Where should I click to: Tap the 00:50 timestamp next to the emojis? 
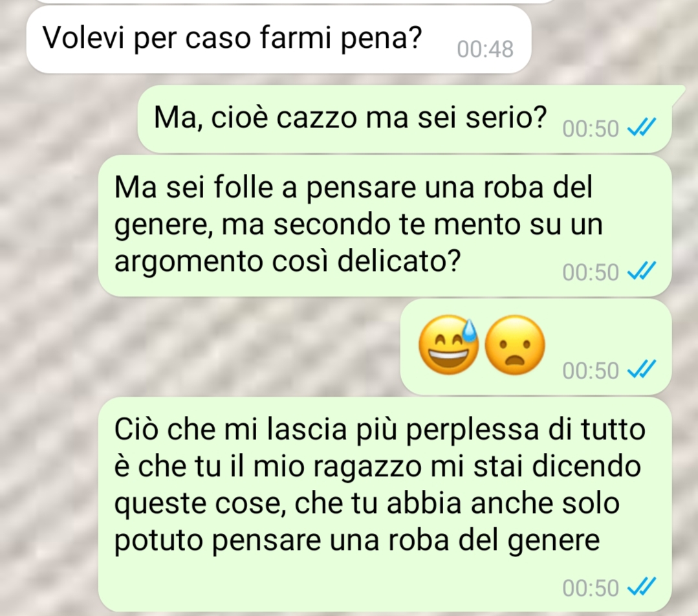coord(591,371)
